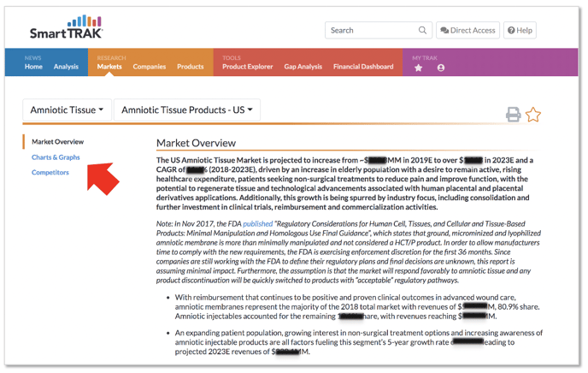The height and width of the screenshot is (373, 588).
Task: Expand the Amniotic Tissue dropdown
Action: [x=68, y=110]
